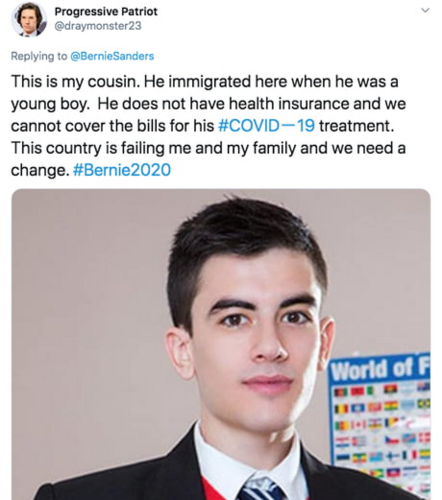This screenshot has height=500, width=442.
Task: Open the #COVID—19 hashtag
Action: coord(266,126)
